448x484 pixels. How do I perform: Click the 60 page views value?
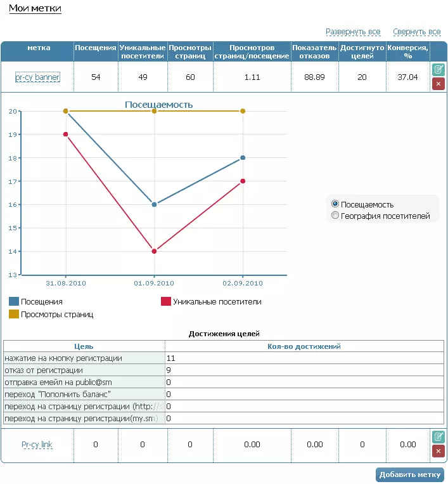coord(190,77)
